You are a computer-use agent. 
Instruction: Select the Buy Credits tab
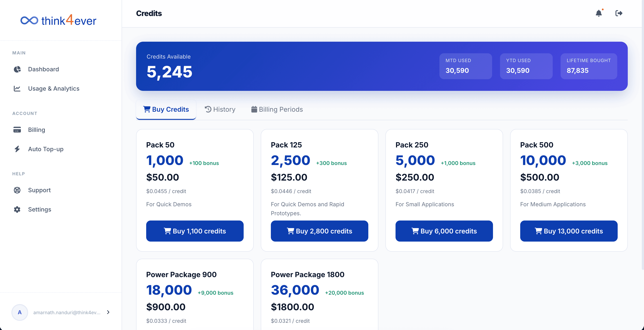(166, 109)
